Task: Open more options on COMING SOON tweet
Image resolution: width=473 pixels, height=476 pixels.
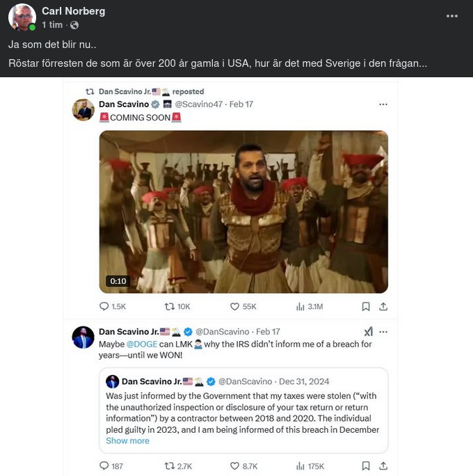Action: point(383,104)
